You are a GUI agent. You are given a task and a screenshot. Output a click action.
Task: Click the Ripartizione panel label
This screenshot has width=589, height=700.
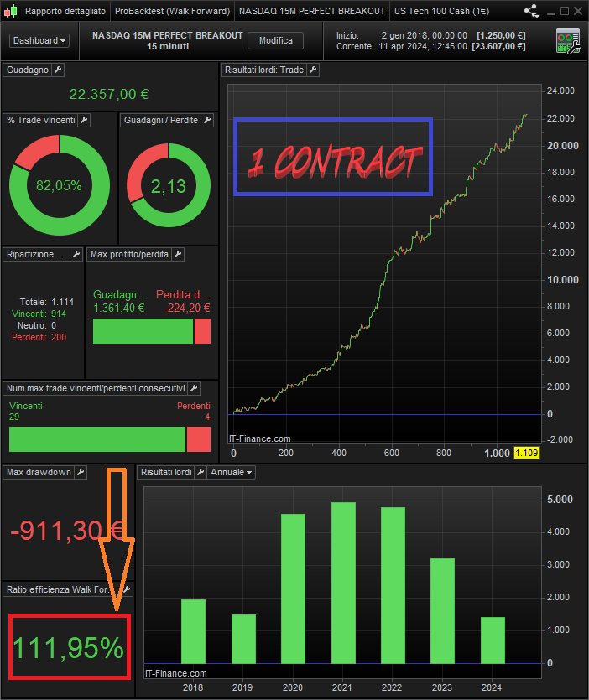tap(36, 255)
